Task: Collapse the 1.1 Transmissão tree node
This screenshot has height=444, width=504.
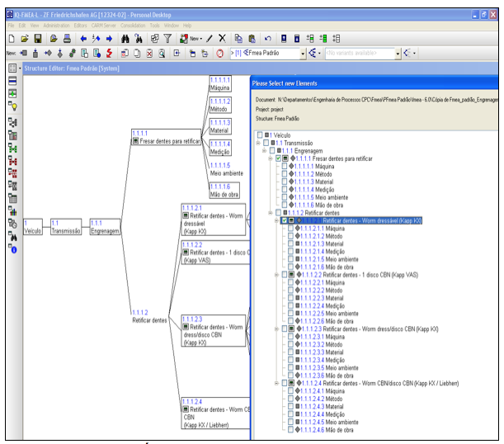Action: [258, 143]
